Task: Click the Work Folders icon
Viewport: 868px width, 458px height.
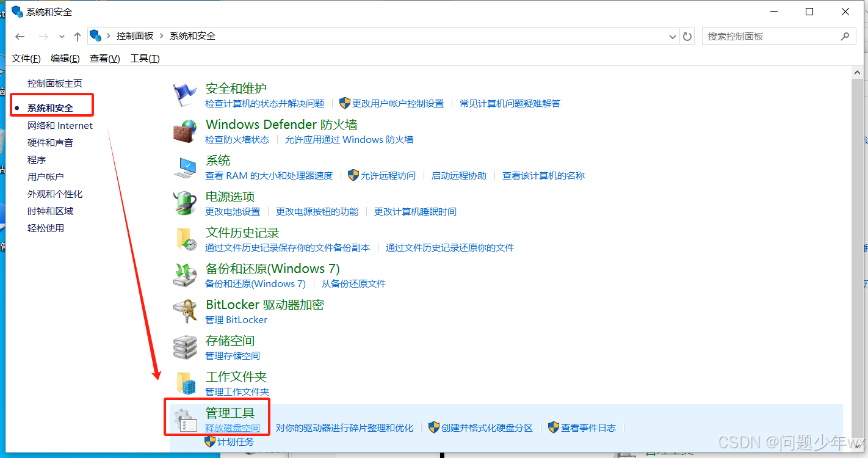Action: coord(186,383)
